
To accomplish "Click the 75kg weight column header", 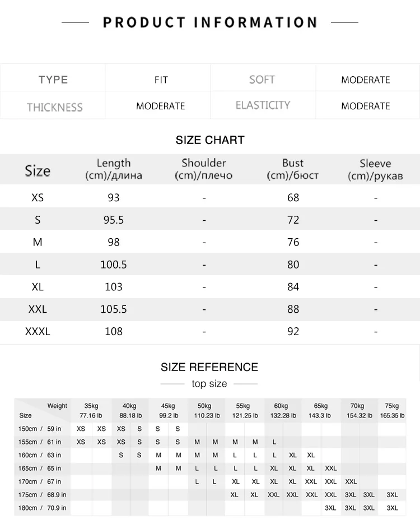I will click(x=392, y=411).
